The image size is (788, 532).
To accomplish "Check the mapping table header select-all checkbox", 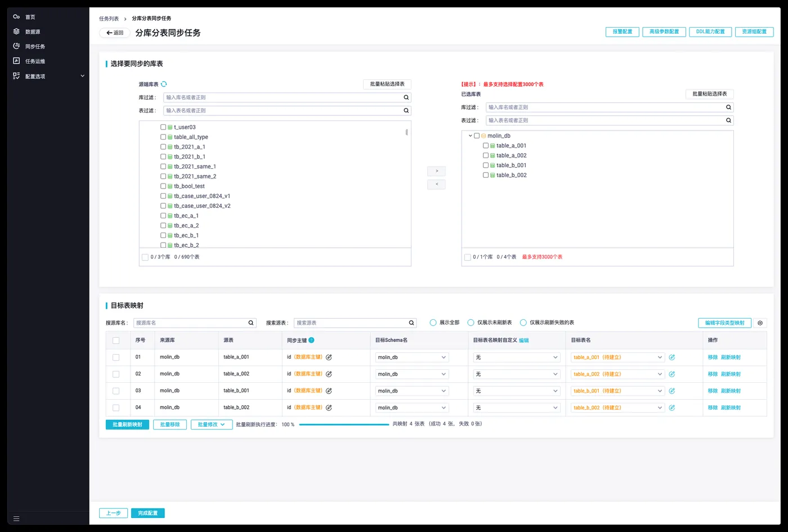I will [x=116, y=340].
